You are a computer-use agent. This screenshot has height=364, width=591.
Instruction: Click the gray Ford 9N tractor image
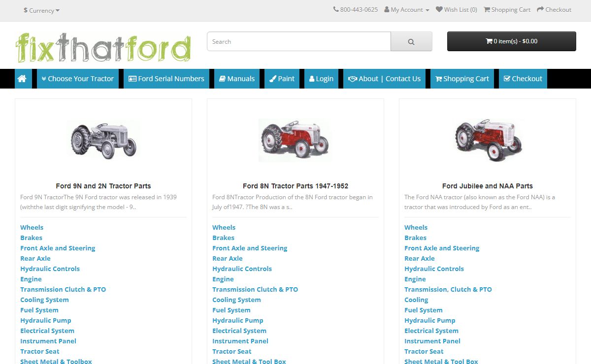pos(103,141)
